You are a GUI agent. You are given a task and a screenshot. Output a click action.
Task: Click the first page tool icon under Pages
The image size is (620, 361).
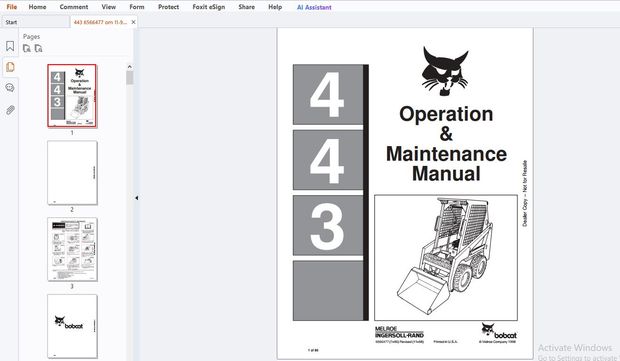point(27,49)
